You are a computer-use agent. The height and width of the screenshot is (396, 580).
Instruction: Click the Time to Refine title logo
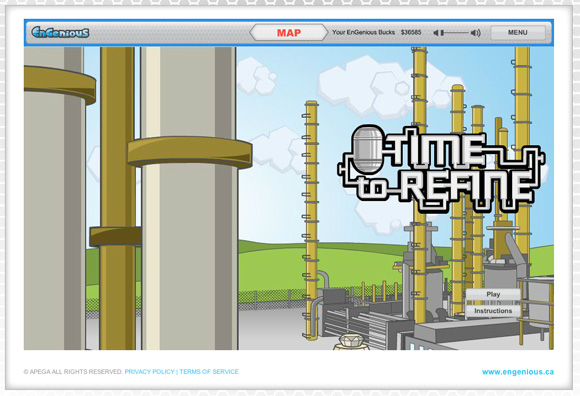point(442,168)
